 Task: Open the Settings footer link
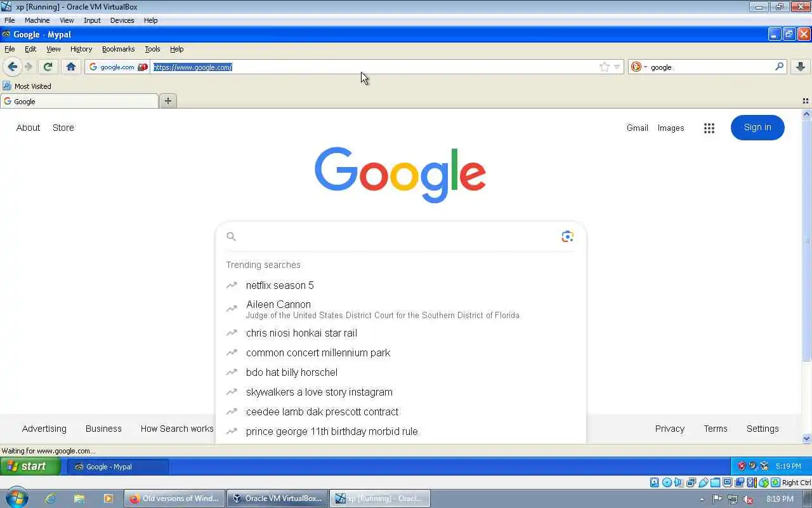click(763, 429)
